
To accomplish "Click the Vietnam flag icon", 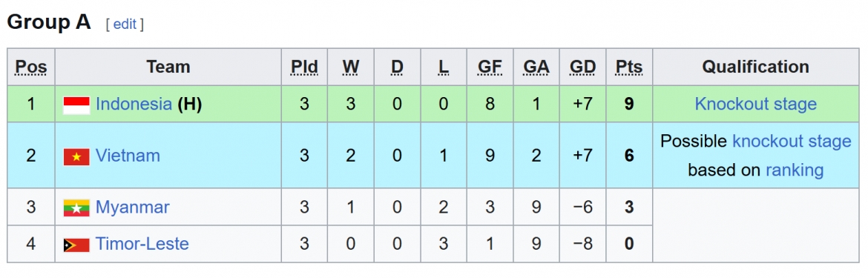I will pyautogui.click(x=76, y=157).
